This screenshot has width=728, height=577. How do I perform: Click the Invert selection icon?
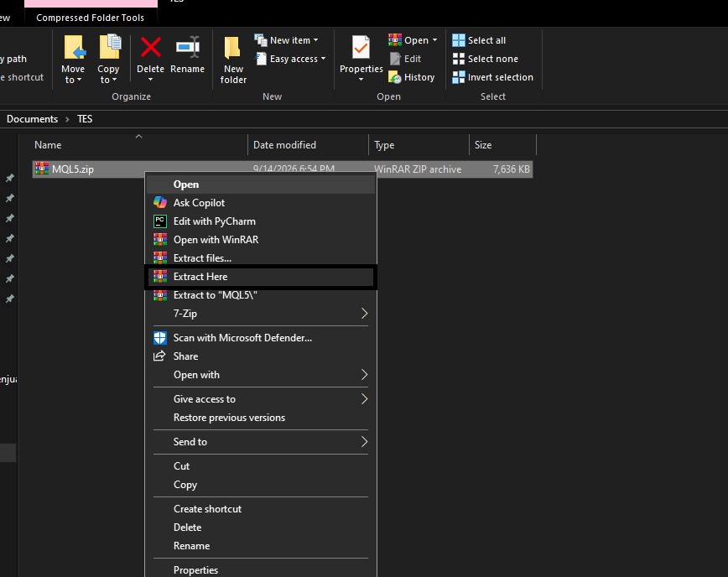[458, 77]
